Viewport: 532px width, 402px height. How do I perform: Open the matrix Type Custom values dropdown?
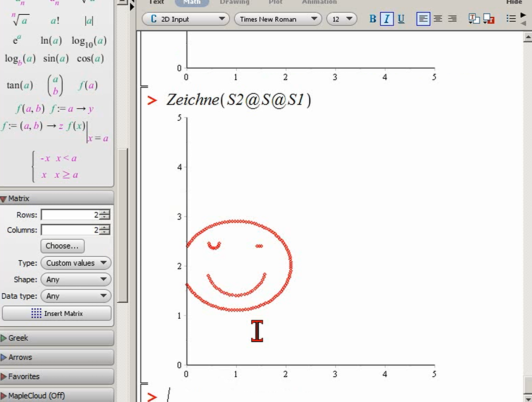pyautogui.click(x=76, y=263)
